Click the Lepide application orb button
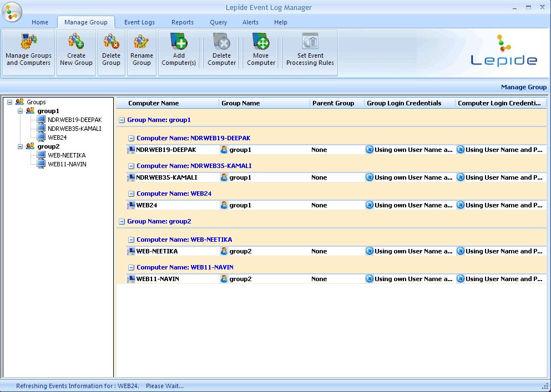 click(x=12, y=12)
